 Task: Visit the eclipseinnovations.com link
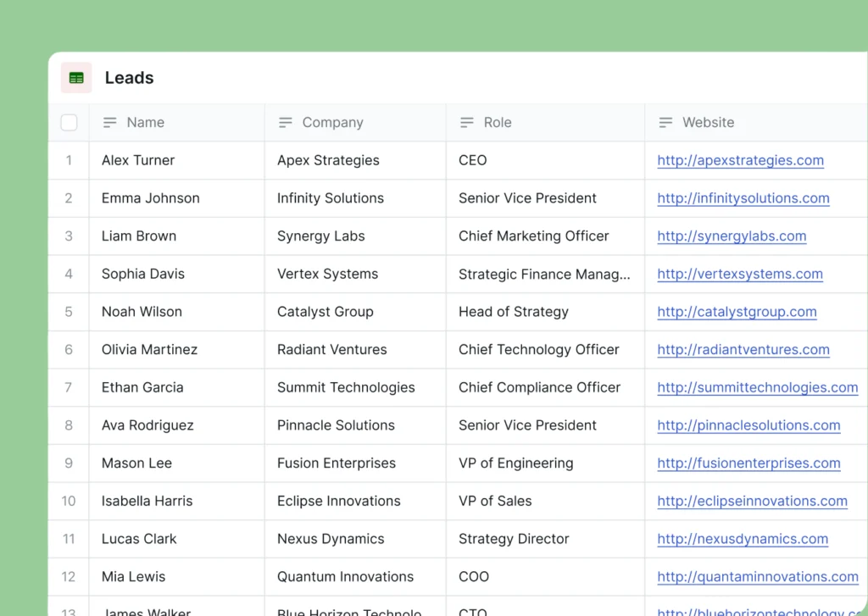(752, 501)
